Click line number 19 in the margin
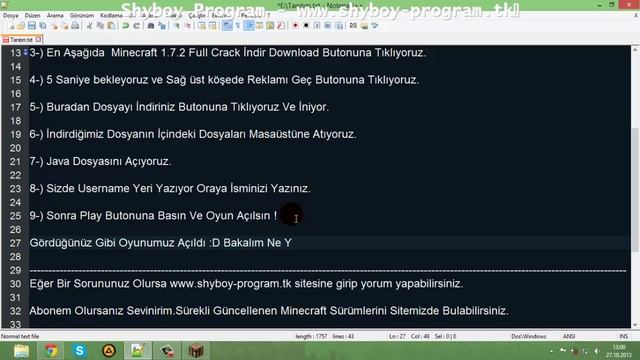This screenshot has width=640, height=360. 15,134
